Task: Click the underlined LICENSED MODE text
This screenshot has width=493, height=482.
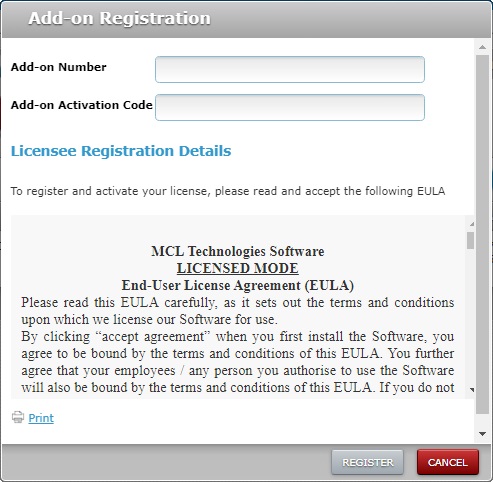Action: click(238, 268)
